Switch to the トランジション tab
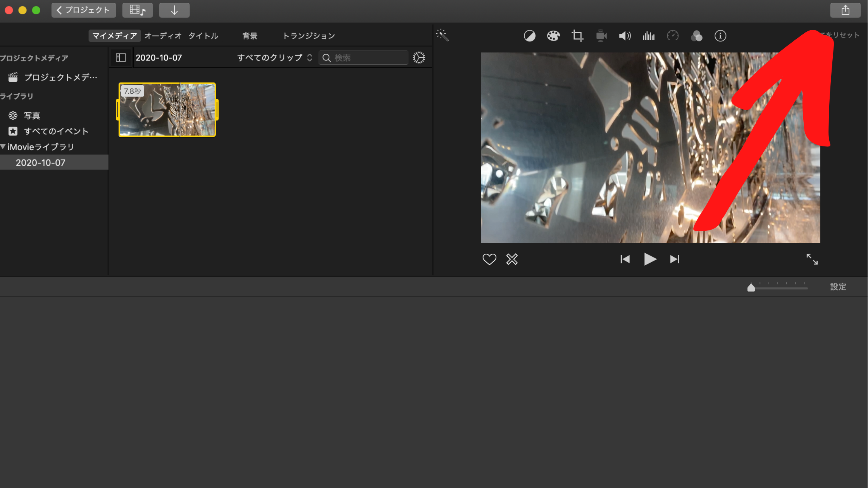The width and height of the screenshot is (868, 488). pos(309,36)
